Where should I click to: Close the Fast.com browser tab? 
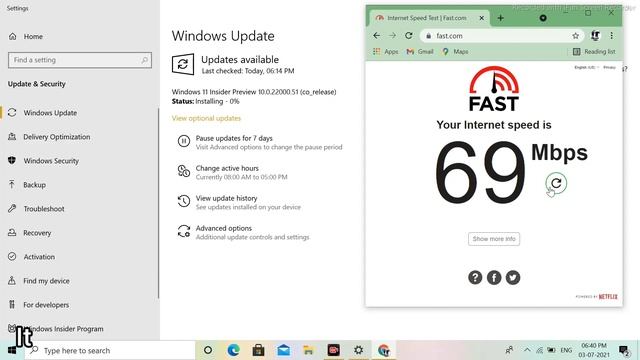click(482, 18)
